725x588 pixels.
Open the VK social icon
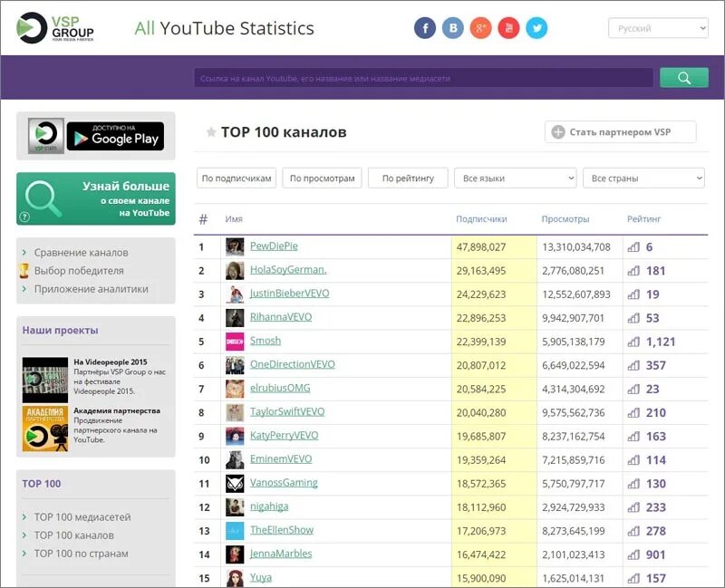[452, 28]
